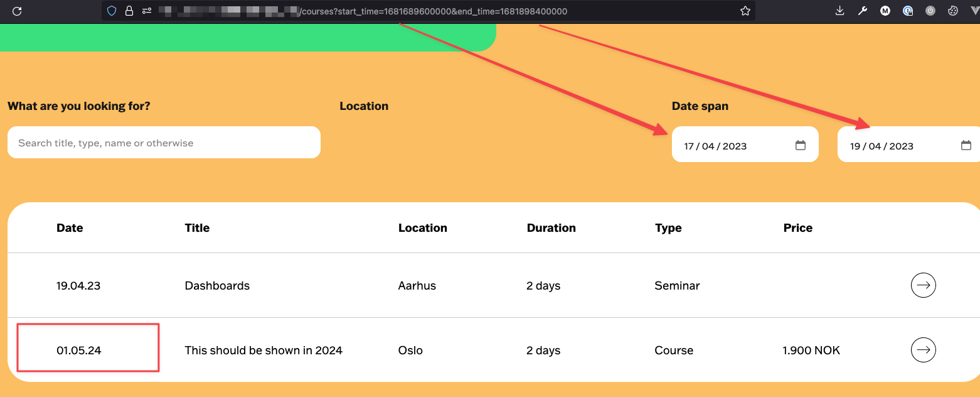
Task: Open the timer extension with lock badge
Action: (x=908, y=11)
